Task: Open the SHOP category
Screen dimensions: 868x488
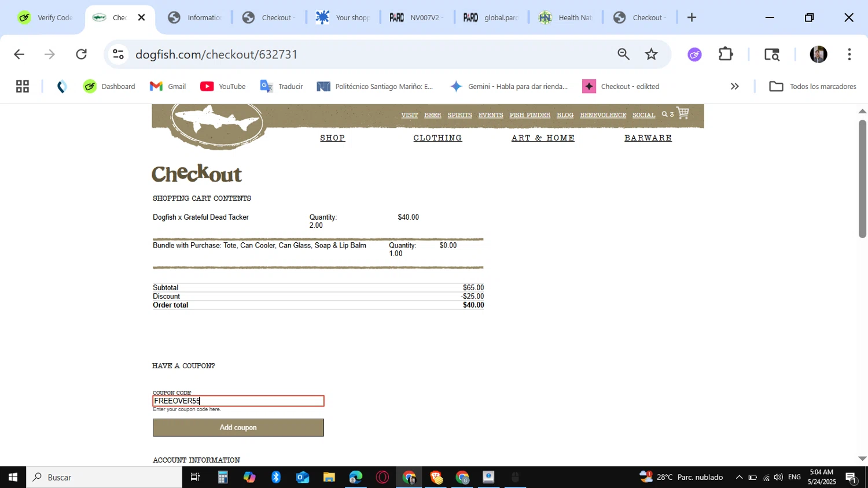Action: (333, 138)
